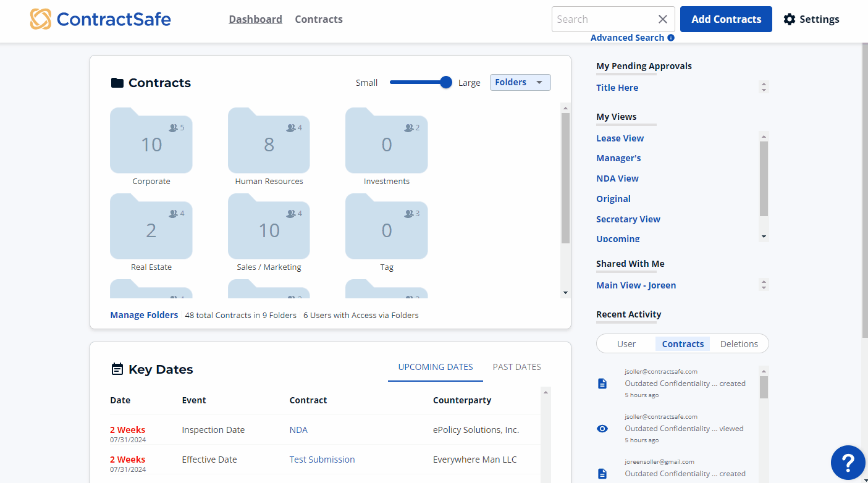Open Manage Folders

[143, 314]
